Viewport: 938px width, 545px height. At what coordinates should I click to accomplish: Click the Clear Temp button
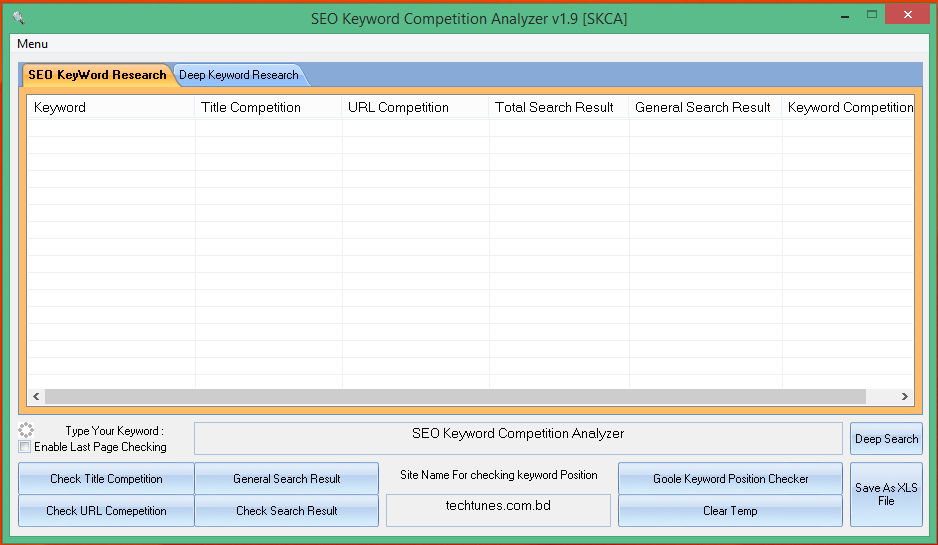coord(730,511)
